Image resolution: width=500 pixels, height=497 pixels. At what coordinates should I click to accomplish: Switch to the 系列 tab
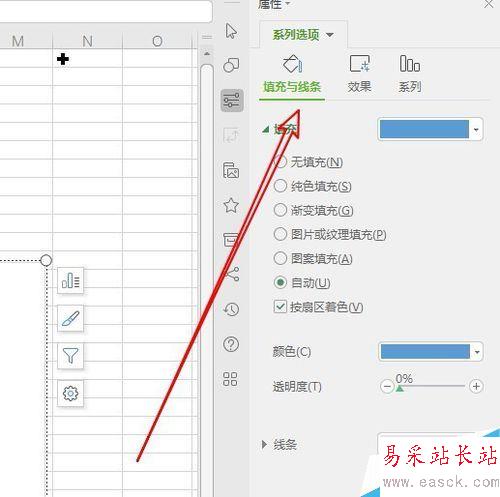[x=410, y=87]
